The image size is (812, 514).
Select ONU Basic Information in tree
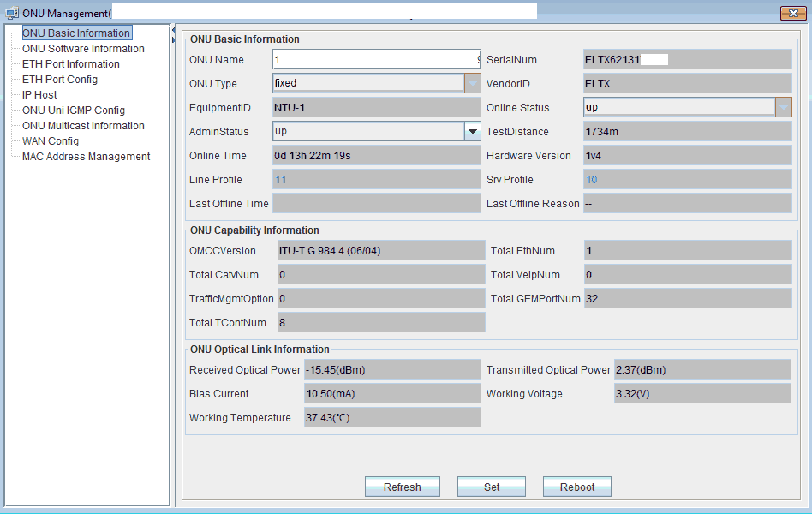(76, 33)
